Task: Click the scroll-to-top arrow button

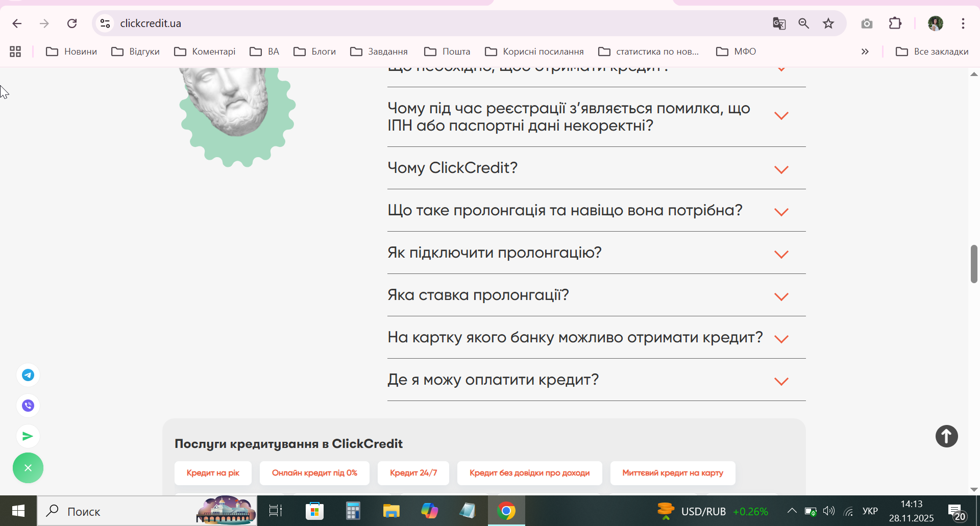Action: click(947, 436)
